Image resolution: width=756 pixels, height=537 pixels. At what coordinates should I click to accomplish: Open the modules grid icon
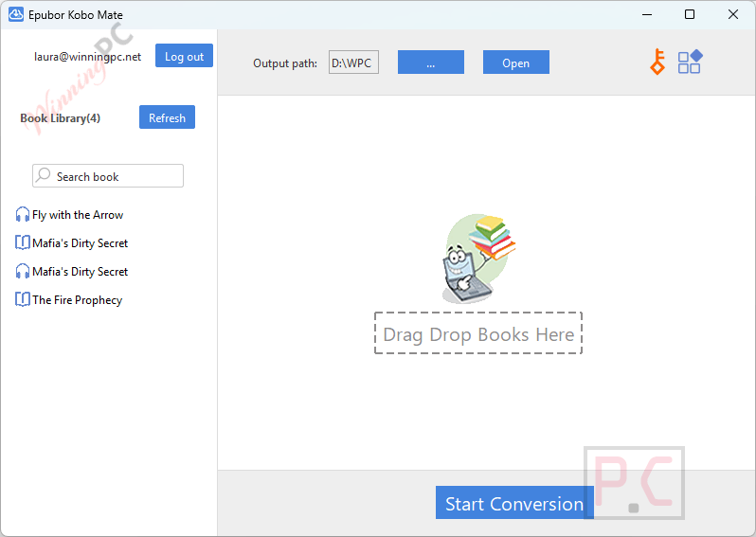[690, 62]
